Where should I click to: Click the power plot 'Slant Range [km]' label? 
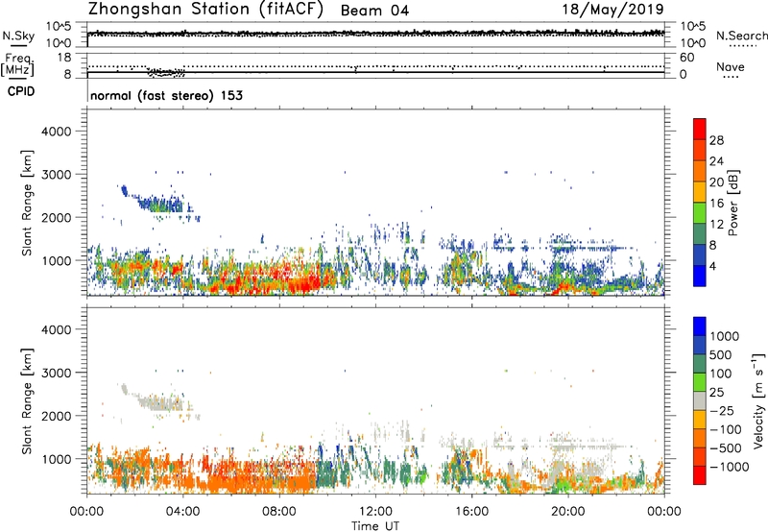pyautogui.click(x=27, y=203)
